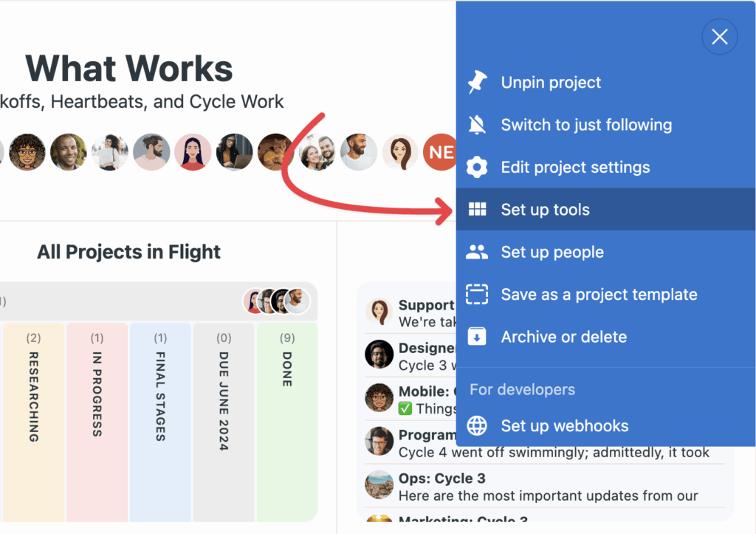Click the grid icon beside Set up tools
Image resolution: width=756 pixels, height=534 pixels.
(478, 210)
